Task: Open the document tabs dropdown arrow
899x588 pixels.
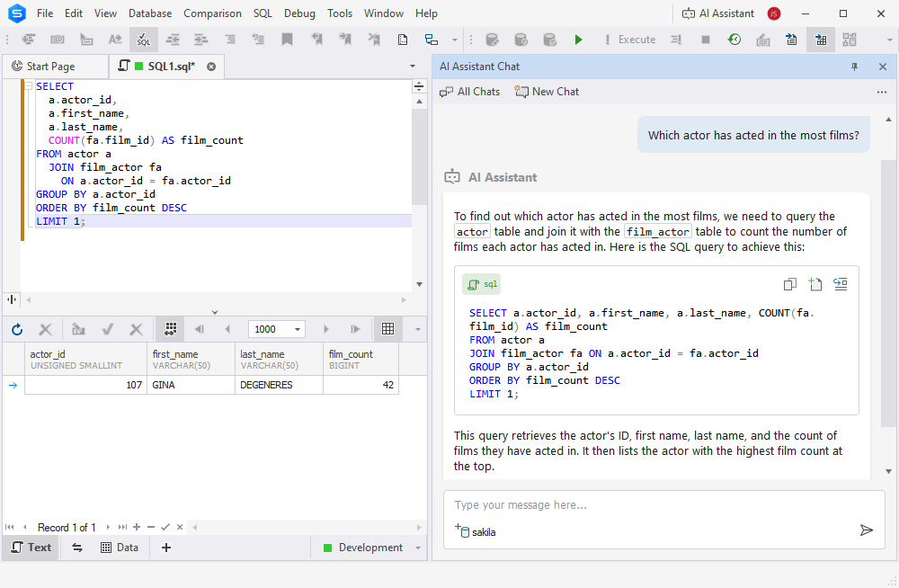Action: tap(412, 66)
